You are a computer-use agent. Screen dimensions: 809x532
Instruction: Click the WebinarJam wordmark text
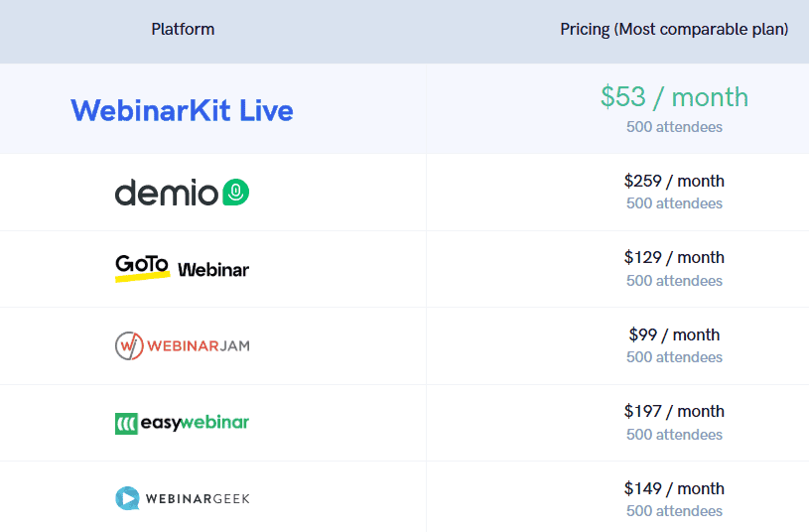(x=199, y=346)
